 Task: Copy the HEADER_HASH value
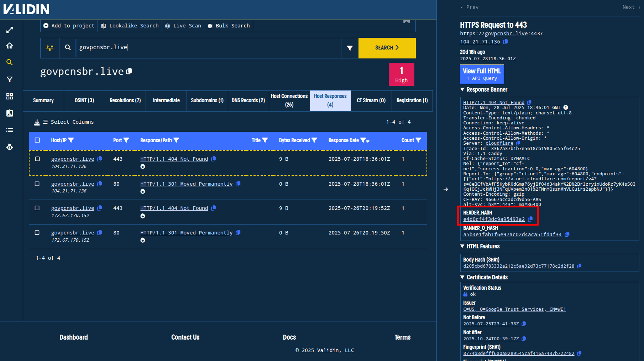(530, 219)
